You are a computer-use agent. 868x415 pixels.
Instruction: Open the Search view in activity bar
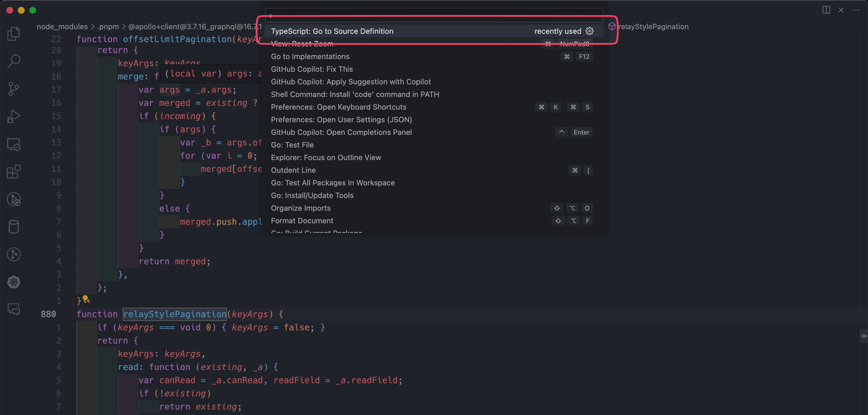[x=14, y=61]
